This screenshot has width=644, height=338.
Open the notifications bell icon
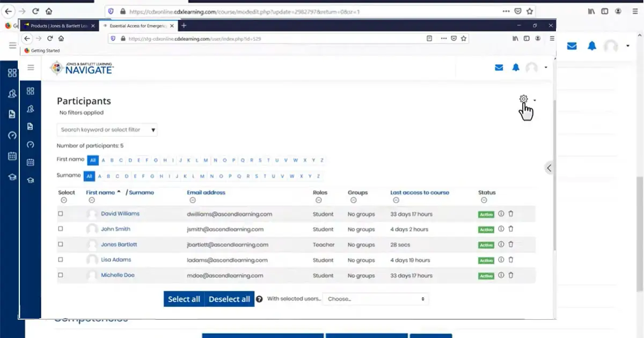516,67
